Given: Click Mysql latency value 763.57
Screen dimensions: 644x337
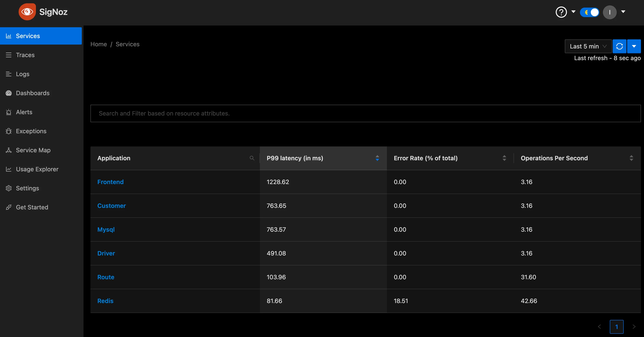Looking at the screenshot, I should [276, 229].
